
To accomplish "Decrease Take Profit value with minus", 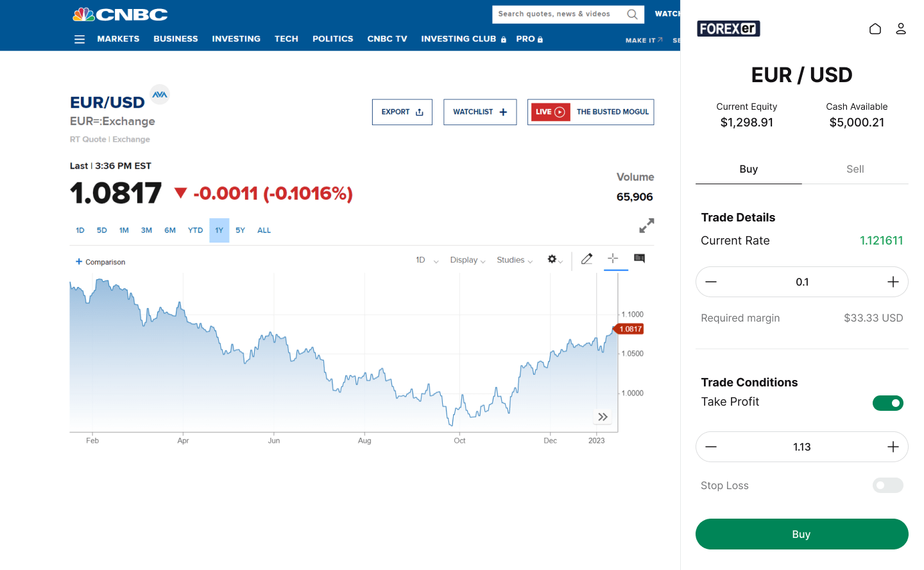I will pos(711,447).
